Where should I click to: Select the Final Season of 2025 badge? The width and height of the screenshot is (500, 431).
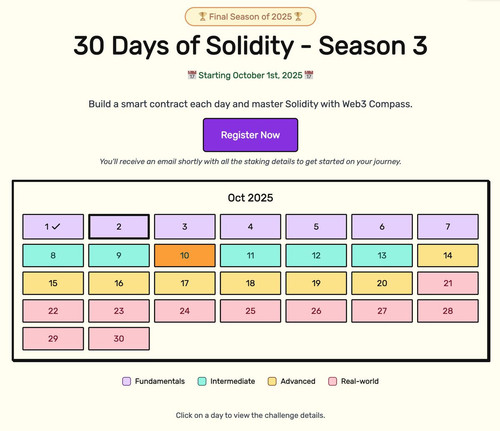point(250,17)
